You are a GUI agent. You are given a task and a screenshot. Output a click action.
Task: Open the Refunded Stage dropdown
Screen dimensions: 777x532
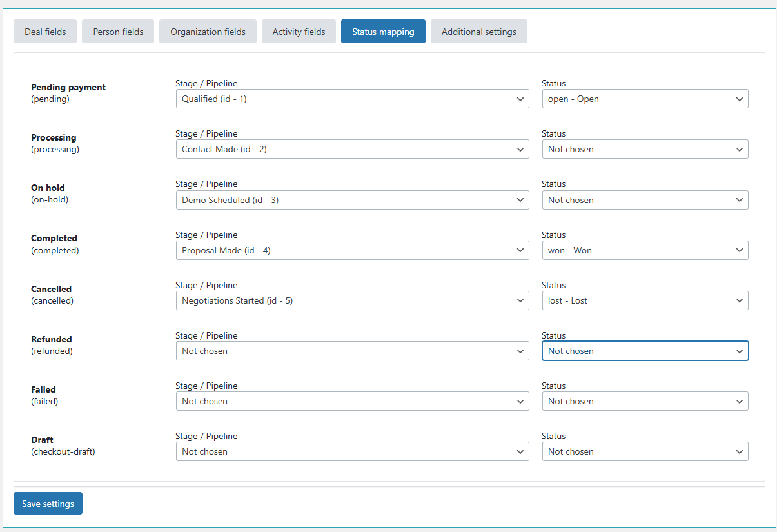coord(352,351)
